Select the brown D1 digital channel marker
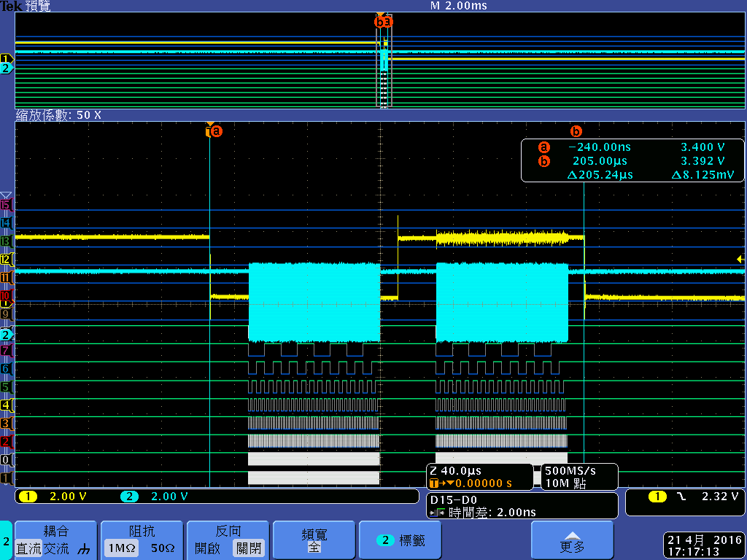 click(6, 478)
